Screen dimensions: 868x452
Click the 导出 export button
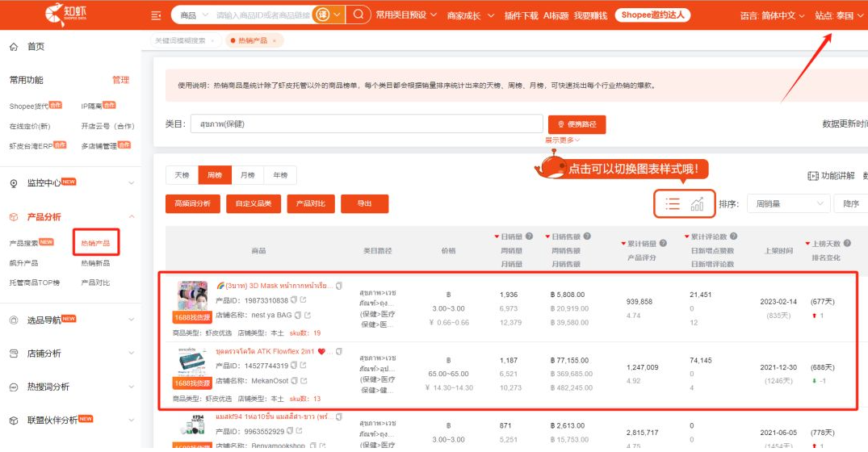pos(364,204)
